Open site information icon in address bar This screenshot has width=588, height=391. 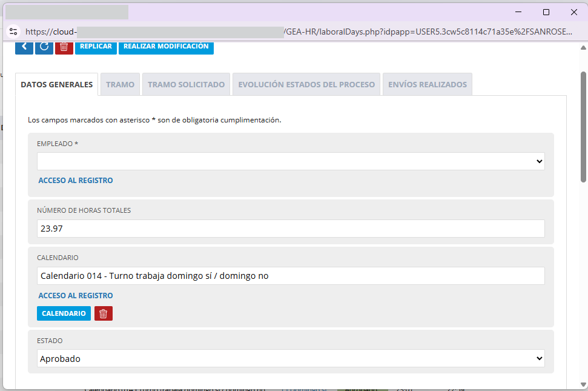pyautogui.click(x=13, y=32)
